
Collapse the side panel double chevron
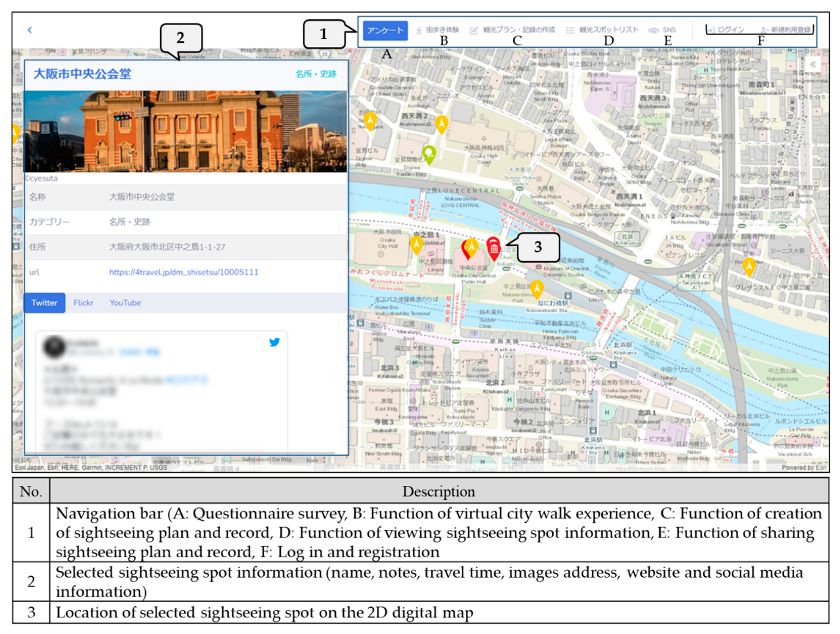point(813,64)
